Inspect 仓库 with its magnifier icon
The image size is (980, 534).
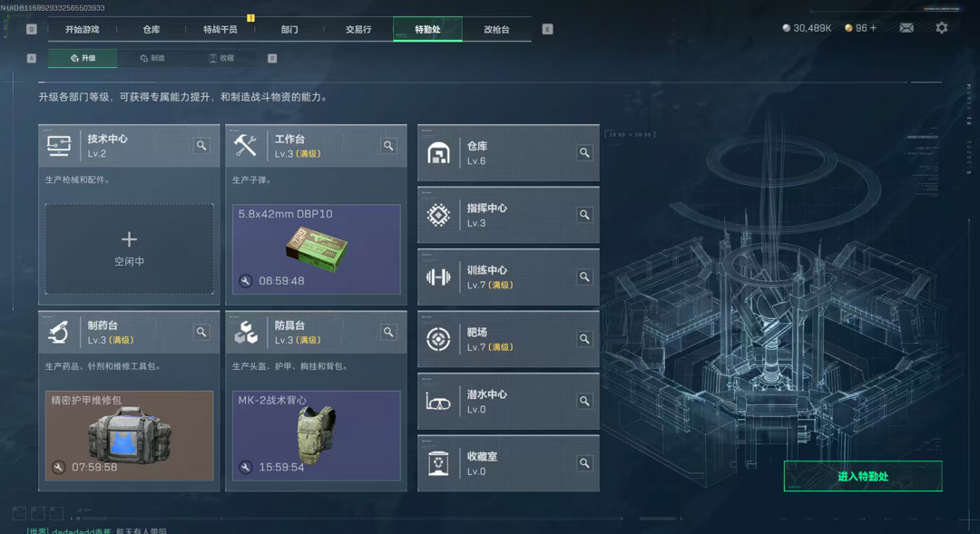(584, 152)
